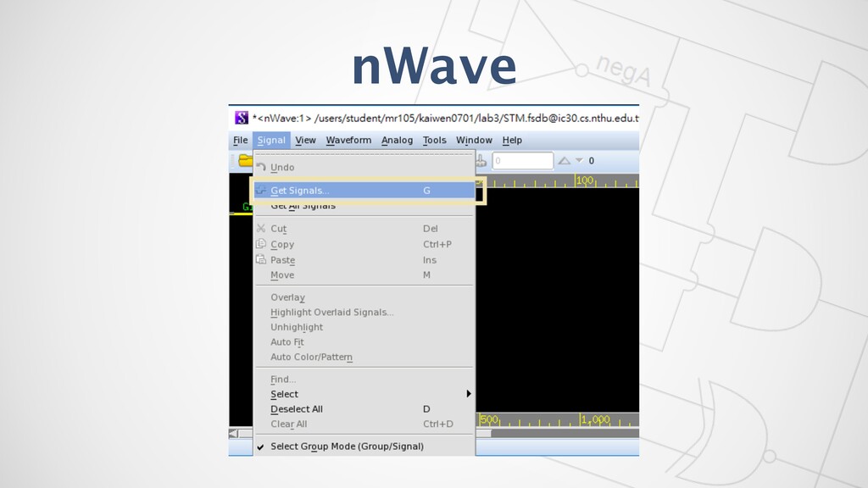Open the File menu
868x488 pixels.
(x=240, y=140)
